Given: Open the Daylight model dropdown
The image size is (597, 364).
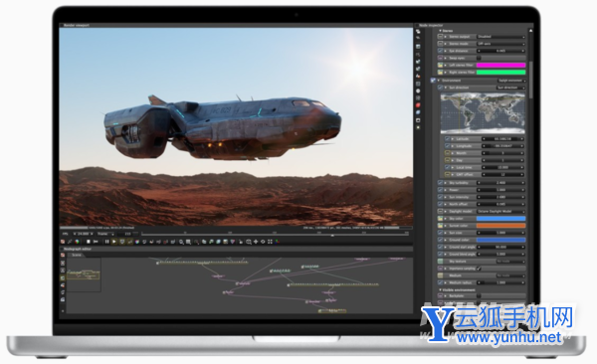Looking at the screenshot, I should (x=501, y=211).
